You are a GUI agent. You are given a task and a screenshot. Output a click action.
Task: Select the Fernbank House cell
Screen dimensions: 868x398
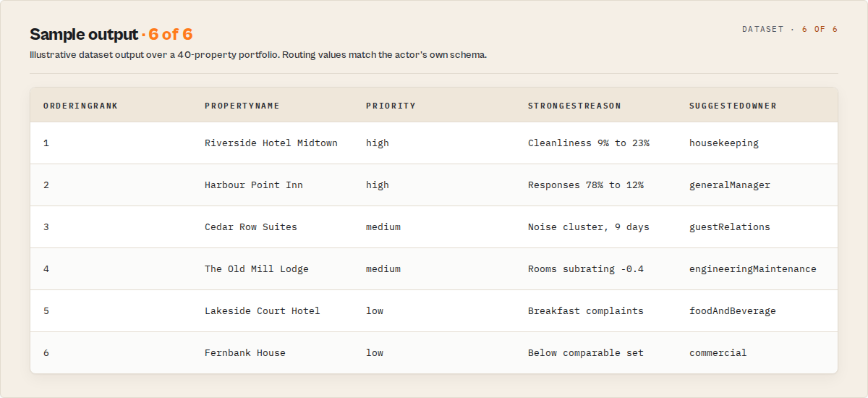click(245, 353)
